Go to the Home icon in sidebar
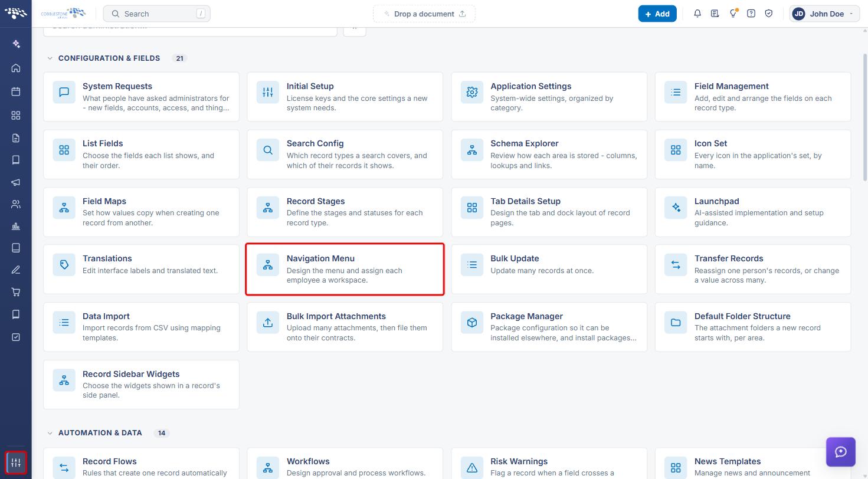The image size is (868, 479). 16,68
